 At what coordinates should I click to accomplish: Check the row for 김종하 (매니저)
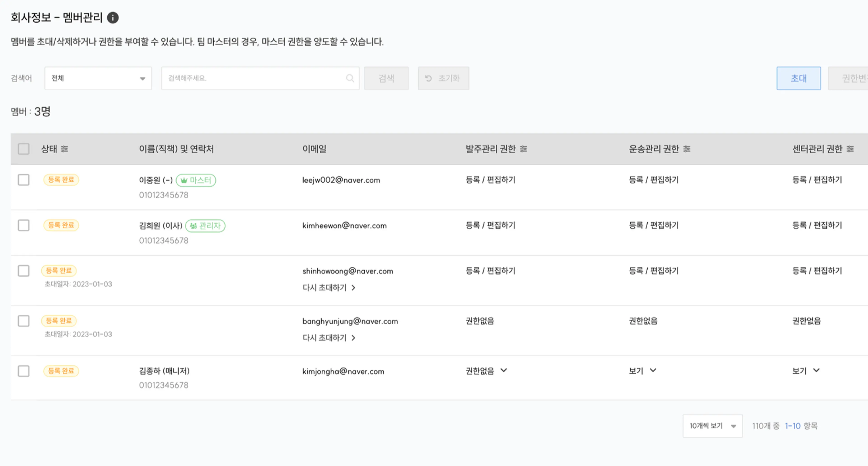(x=24, y=371)
